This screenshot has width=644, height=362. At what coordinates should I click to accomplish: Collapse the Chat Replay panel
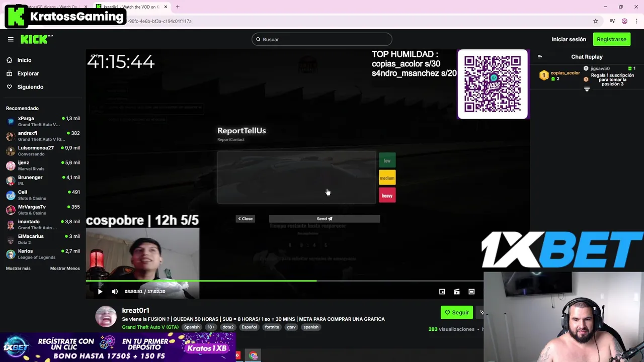point(540,57)
